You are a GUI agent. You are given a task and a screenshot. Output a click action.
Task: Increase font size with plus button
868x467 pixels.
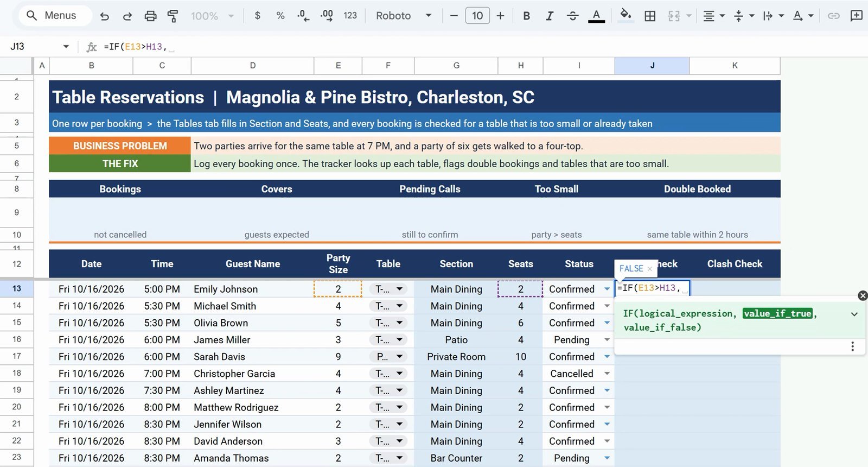[500, 16]
